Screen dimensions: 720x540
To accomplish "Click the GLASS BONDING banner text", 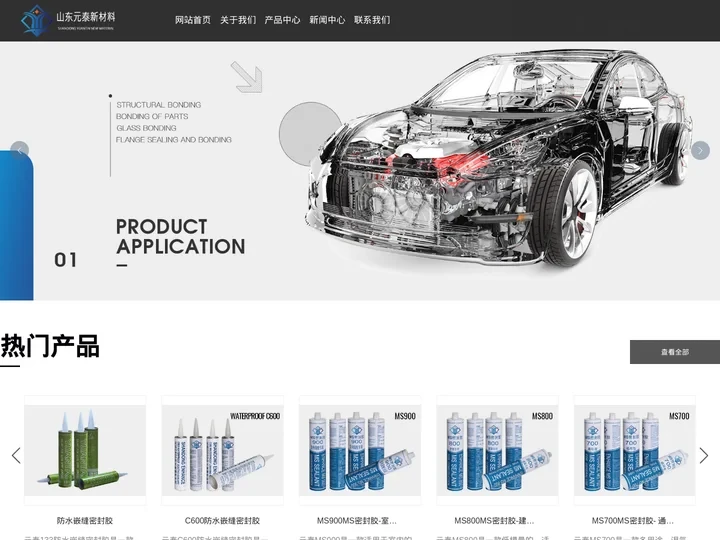I will click(x=146, y=128).
